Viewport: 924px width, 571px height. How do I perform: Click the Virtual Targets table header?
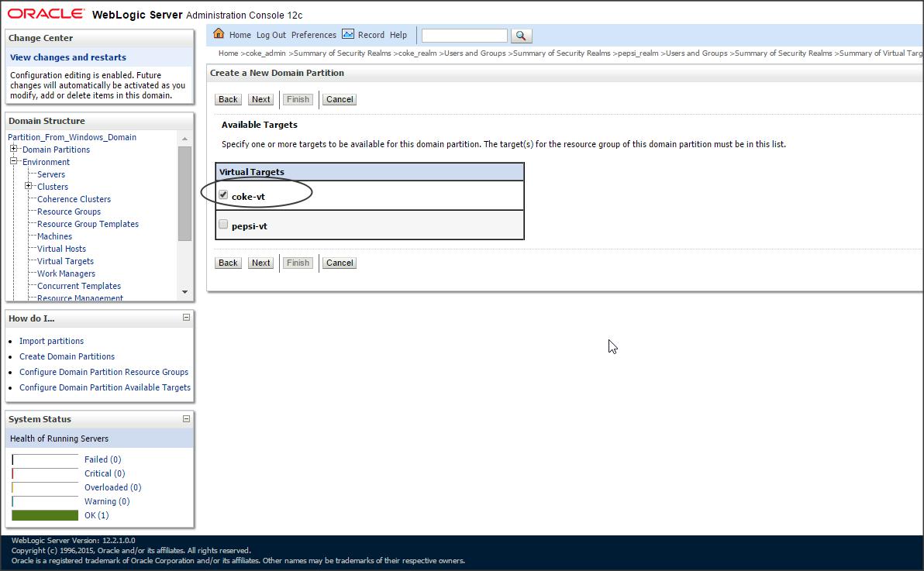(x=370, y=171)
